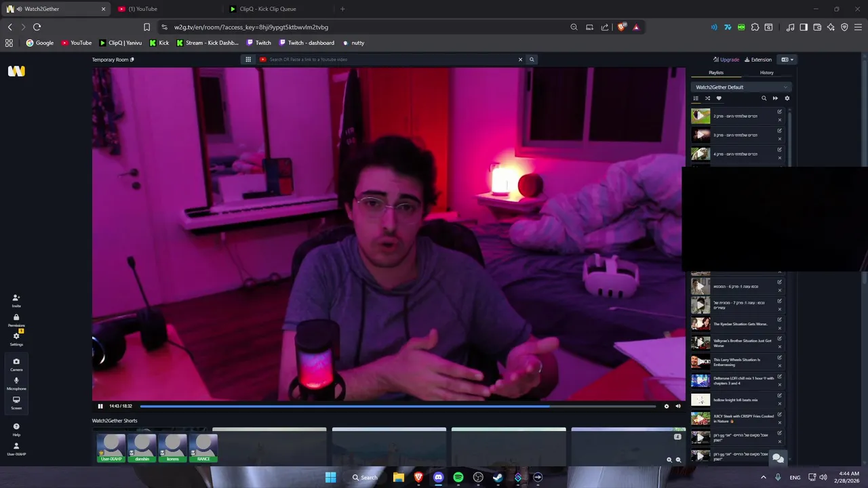Open the apps grid icon beside search
868x488 pixels.
coord(248,60)
